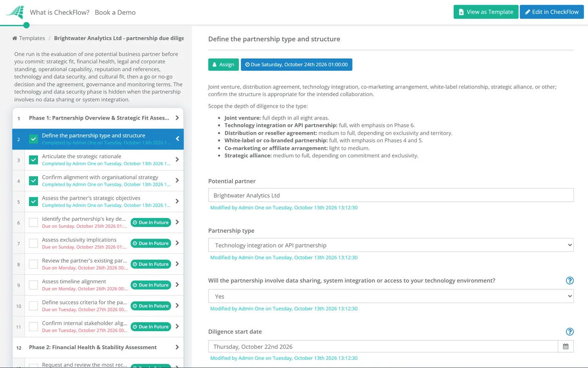588x368 pixels.
Task: Open the Partnership type dropdown
Action: point(391,245)
